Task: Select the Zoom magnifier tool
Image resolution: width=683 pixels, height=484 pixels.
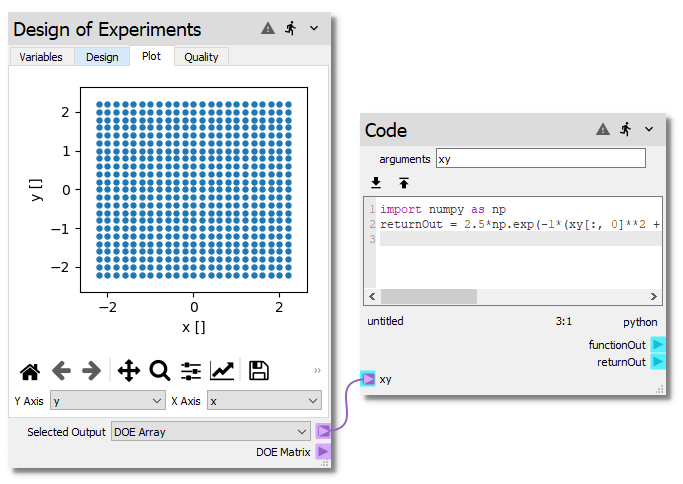Action: [159, 371]
